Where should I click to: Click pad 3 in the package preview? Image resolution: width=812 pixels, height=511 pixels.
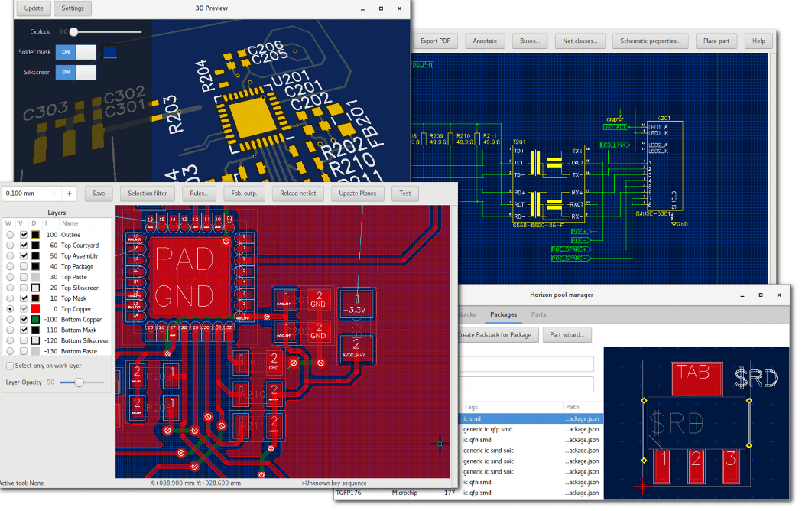point(729,466)
